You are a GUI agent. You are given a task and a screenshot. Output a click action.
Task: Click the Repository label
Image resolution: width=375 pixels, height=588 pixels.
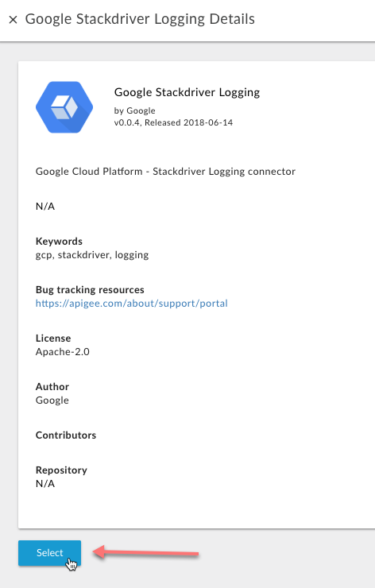(61, 470)
